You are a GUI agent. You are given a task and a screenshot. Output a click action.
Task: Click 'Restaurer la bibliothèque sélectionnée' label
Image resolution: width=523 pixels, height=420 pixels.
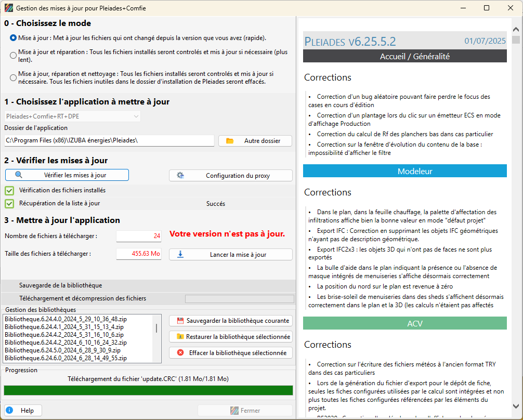tap(238, 337)
